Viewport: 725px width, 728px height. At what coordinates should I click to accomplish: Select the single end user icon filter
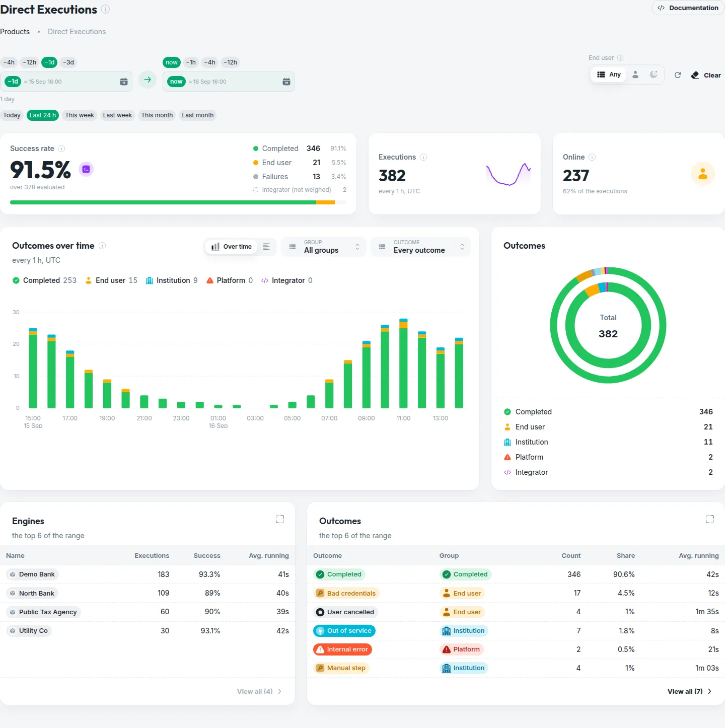[635, 75]
